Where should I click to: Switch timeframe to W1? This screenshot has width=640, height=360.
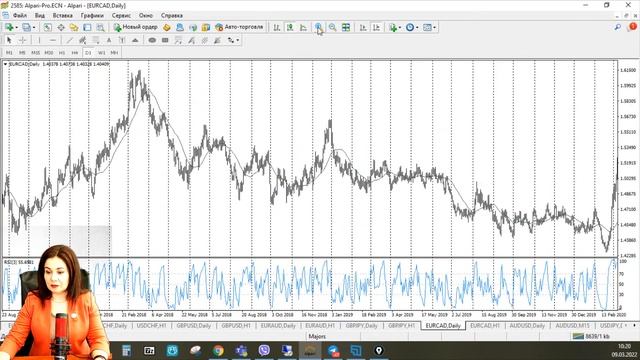[101, 53]
